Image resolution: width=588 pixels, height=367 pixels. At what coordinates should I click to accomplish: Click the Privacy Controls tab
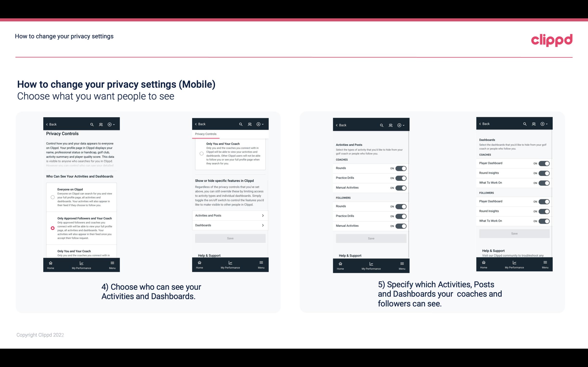[x=205, y=134]
